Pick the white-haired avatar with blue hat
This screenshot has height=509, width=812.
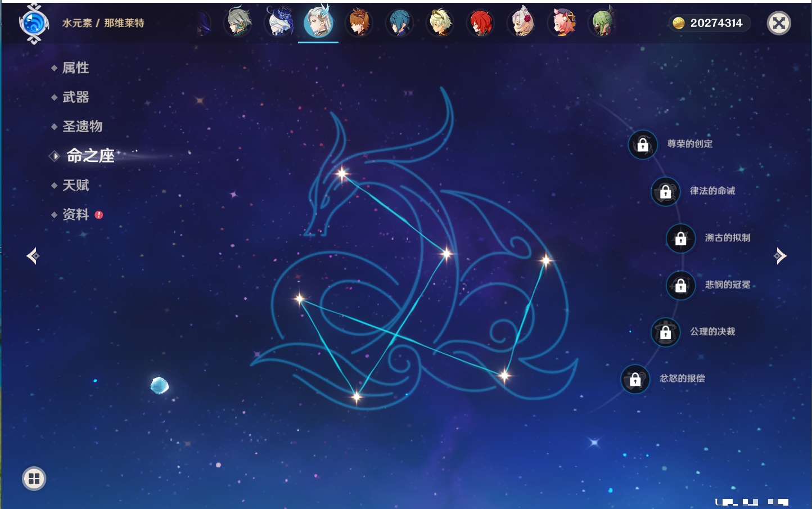[x=279, y=23]
